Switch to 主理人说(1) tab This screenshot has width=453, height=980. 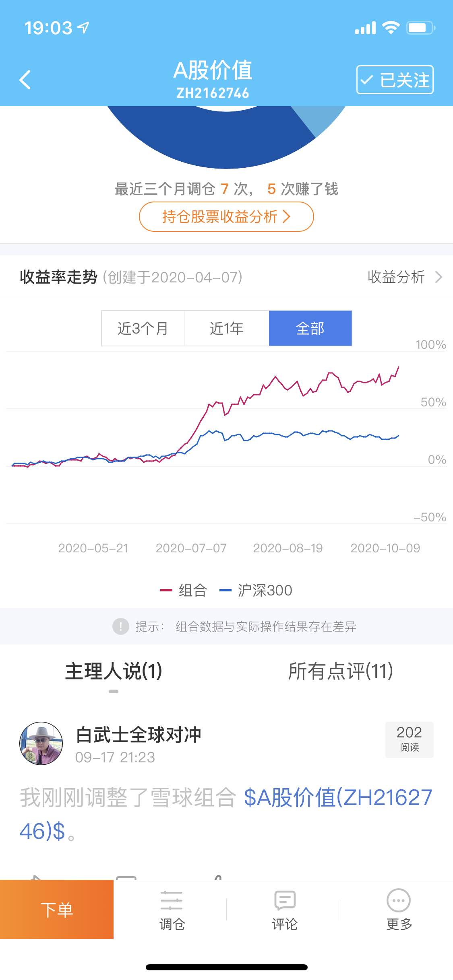click(114, 671)
